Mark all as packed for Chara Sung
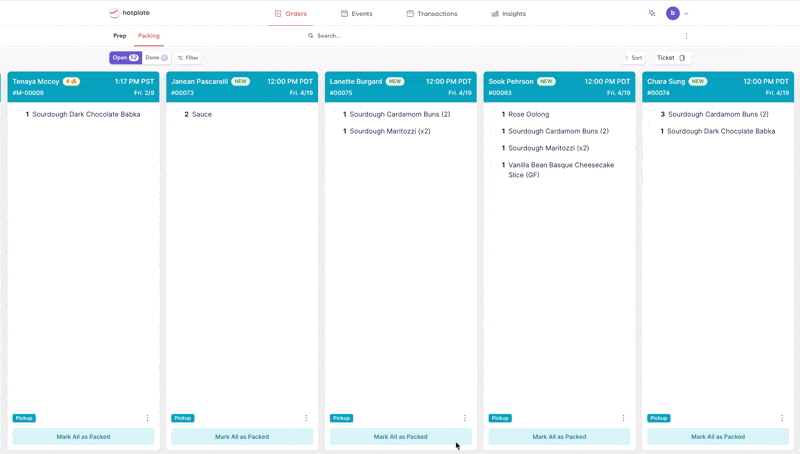The height and width of the screenshot is (454, 800). (718, 437)
